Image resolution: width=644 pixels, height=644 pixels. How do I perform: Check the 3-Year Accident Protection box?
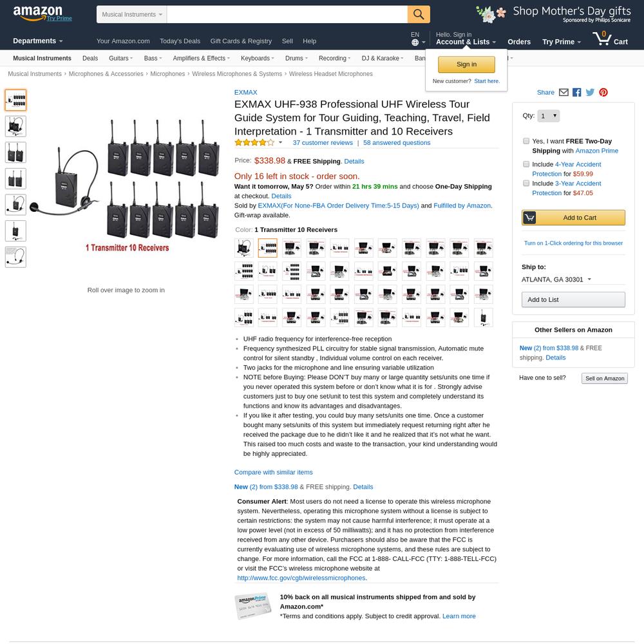click(526, 183)
